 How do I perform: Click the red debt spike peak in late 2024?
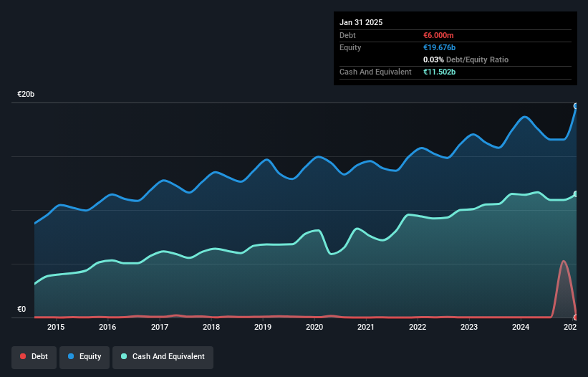(563, 262)
